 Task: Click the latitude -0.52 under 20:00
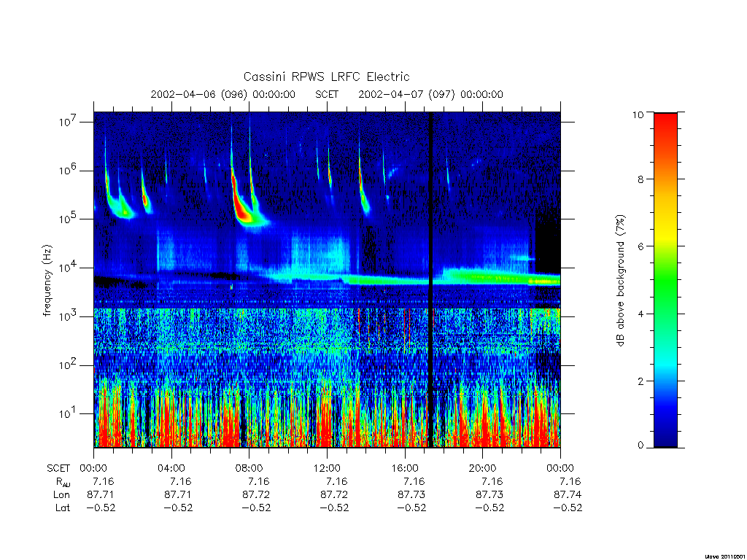(489, 508)
